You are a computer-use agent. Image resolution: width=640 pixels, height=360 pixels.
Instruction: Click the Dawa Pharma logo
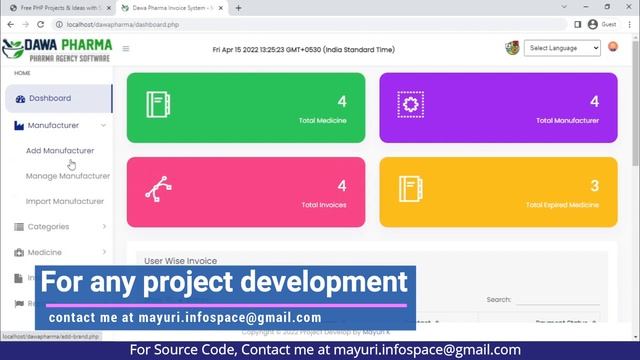coord(57,50)
